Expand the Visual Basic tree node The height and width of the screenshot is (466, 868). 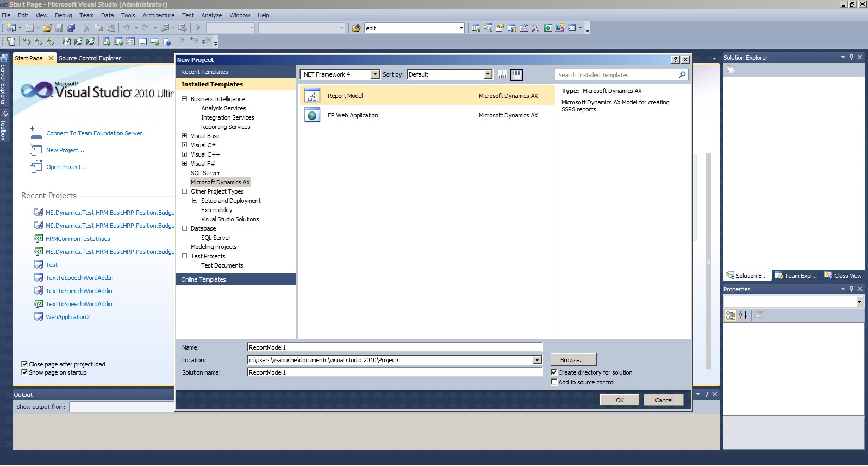185,136
